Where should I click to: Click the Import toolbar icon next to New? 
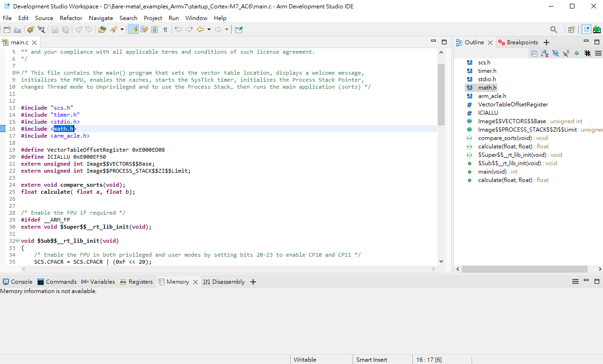[x=17, y=29]
